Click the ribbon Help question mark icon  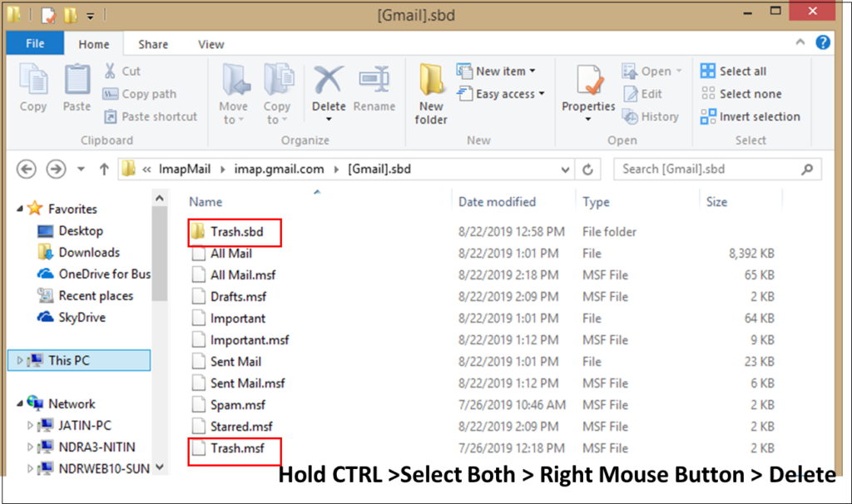click(x=822, y=42)
